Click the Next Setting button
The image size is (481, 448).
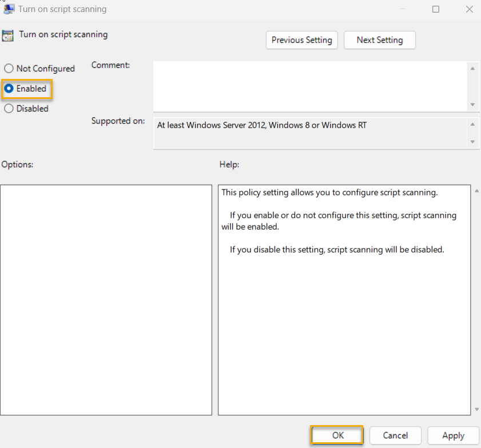pyautogui.click(x=379, y=40)
